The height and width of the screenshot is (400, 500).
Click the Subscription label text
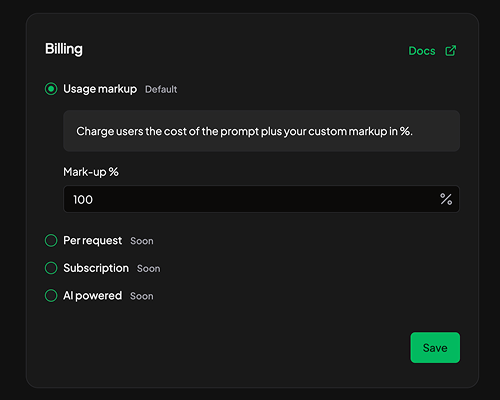tap(96, 268)
